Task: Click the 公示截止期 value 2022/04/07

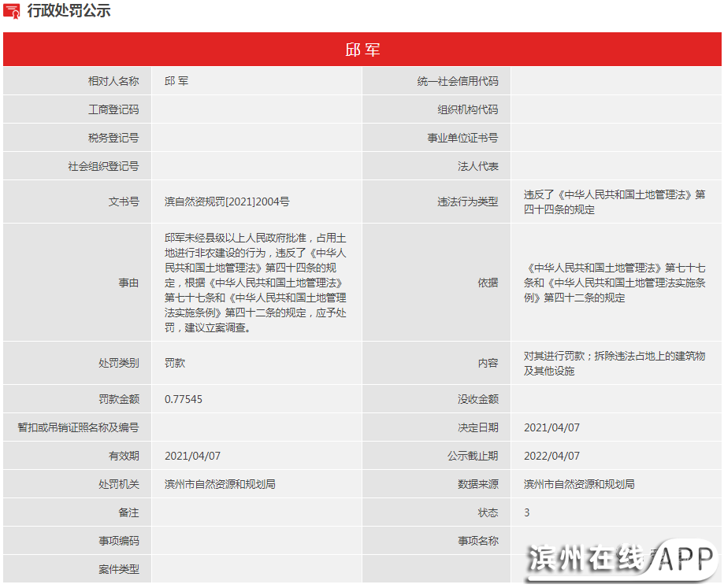Action: [x=551, y=456]
